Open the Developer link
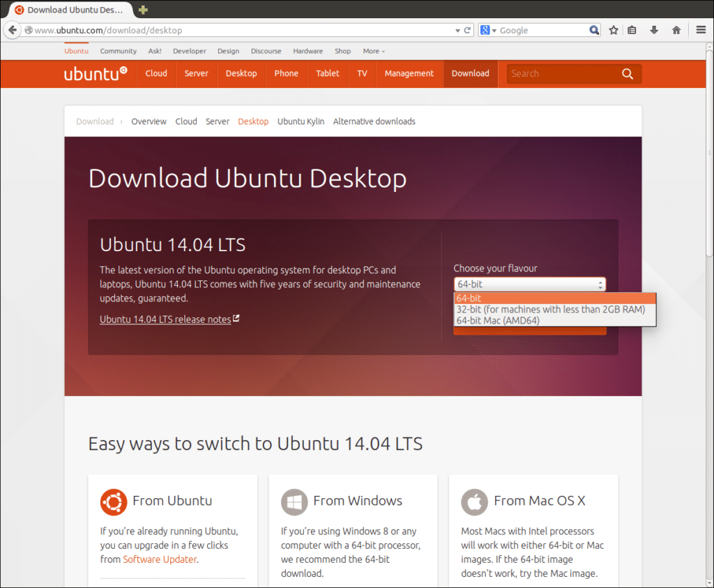The height and width of the screenshot is (588, 714). pos(190,51)
